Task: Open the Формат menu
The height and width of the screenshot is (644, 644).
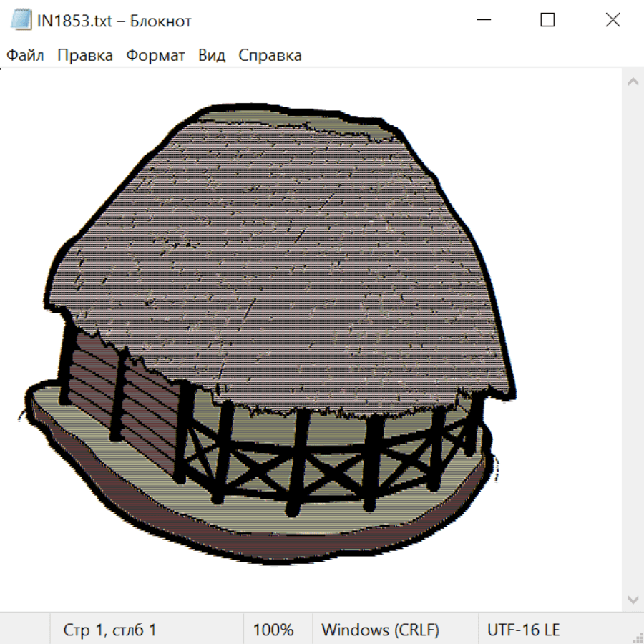Action: pos(155,55)
